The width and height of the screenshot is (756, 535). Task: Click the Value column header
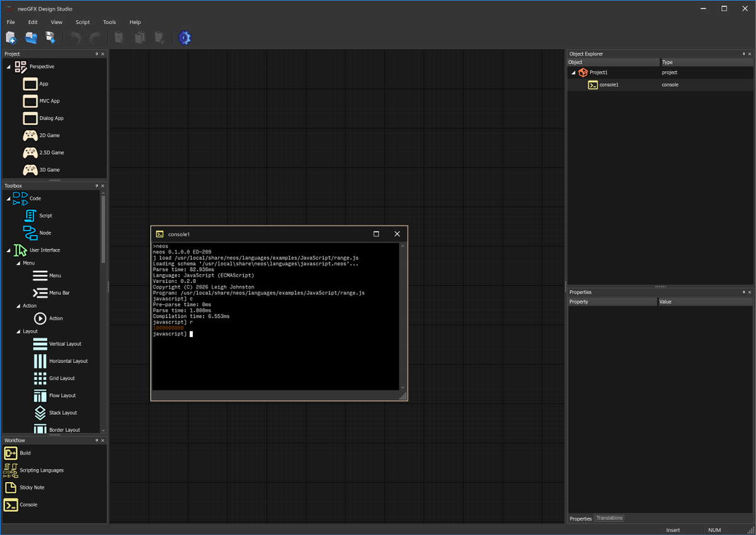click(x=706, y=302)
